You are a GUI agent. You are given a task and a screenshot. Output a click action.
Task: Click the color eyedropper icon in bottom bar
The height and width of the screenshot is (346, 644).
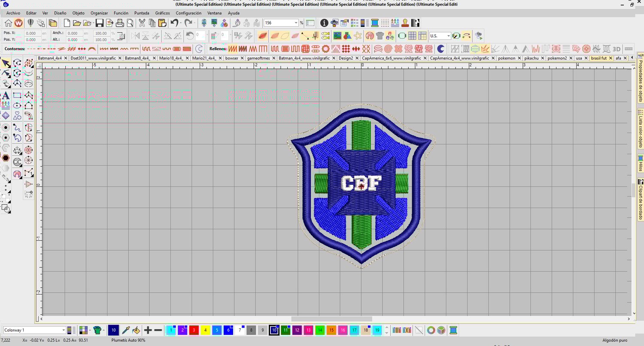pos(126,330)
